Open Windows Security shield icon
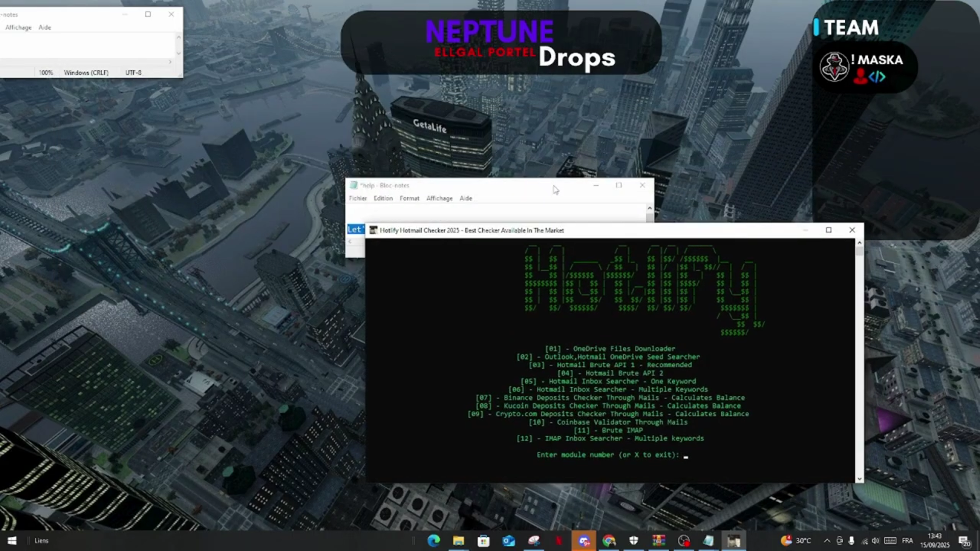The width and height of the screenshot is (980, 551). (633, 541)
